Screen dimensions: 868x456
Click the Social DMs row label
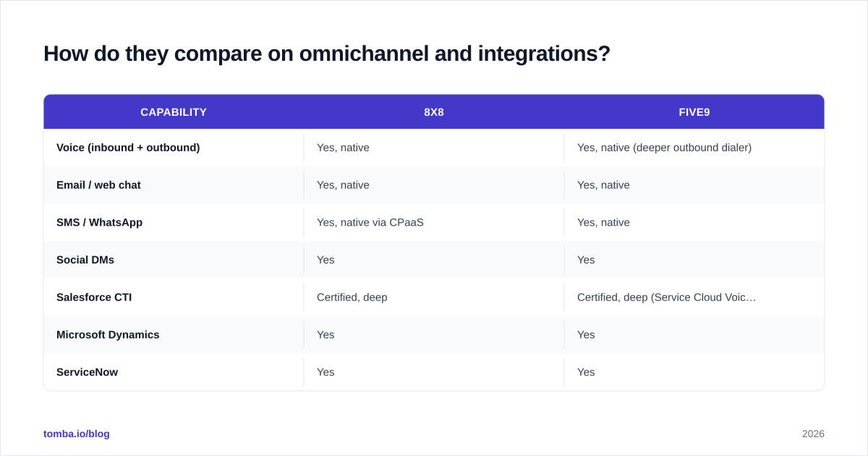coord(85,260)
